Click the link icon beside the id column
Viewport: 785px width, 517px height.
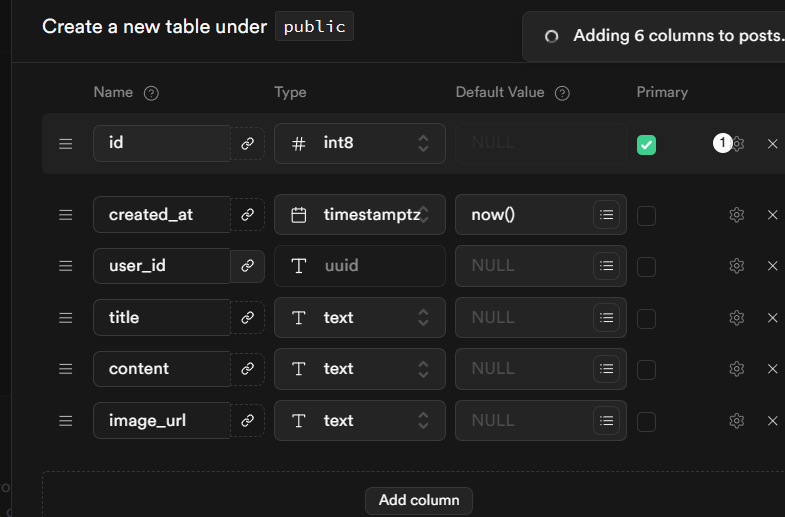[247, 144]
